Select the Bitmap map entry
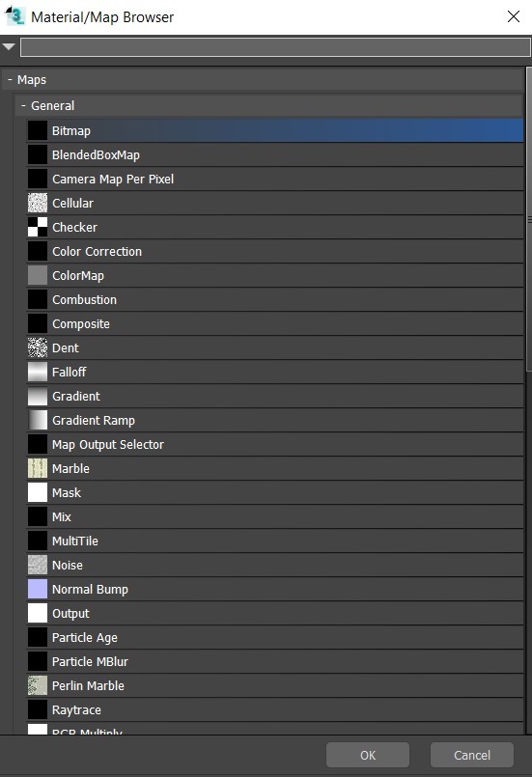 click(275, 130)
